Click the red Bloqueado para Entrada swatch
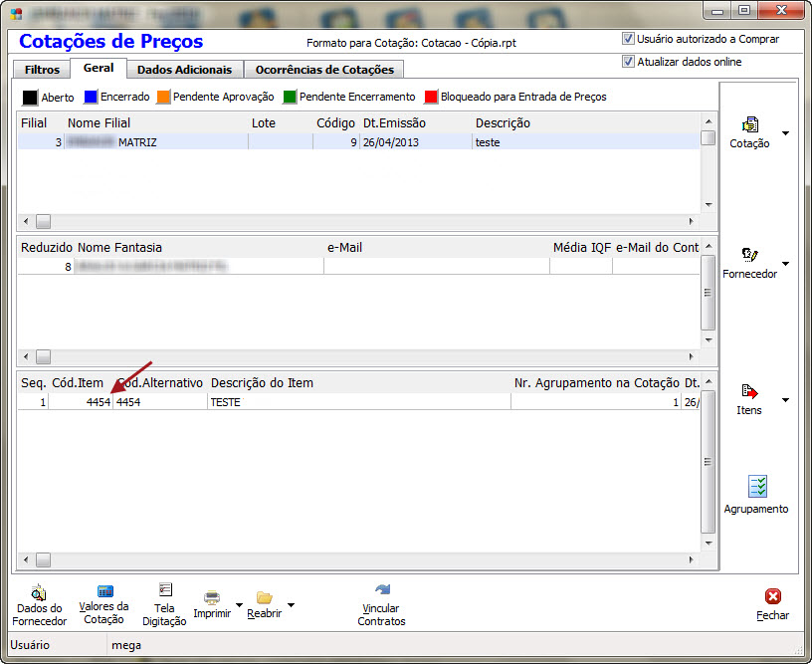Screen dimensions: 812x664 tap(431, 98)
